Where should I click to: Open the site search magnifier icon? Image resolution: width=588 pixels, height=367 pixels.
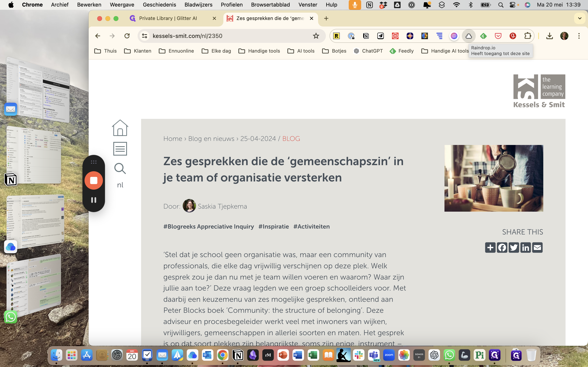pos(120,168)
